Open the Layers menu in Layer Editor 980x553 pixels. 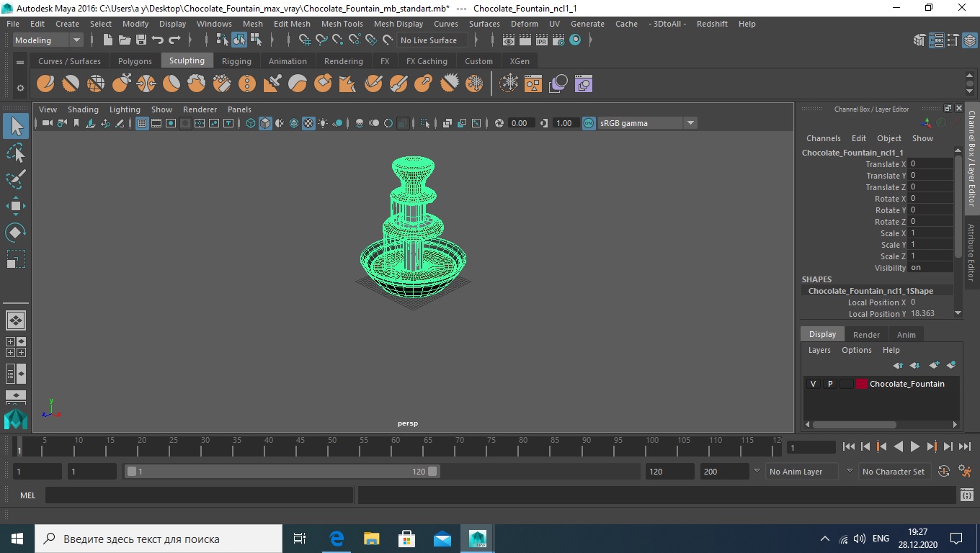[819, 350]
